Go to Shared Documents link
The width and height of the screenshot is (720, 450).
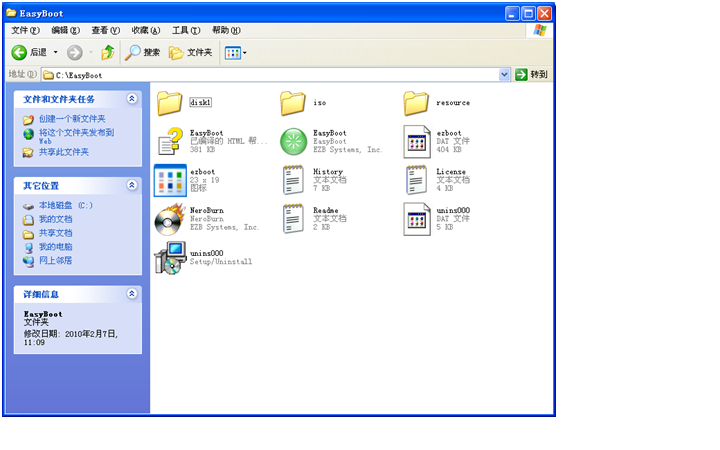[56, 233]
